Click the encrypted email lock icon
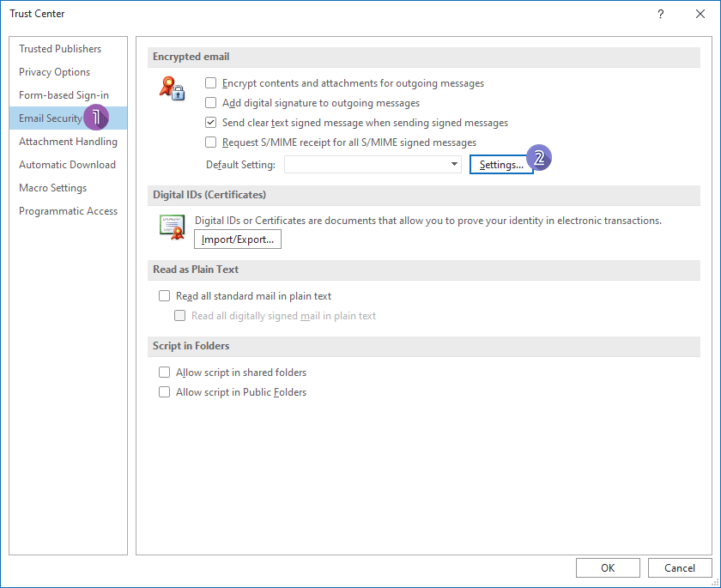This screenshot has width=721, height=588. pos(171,89)
